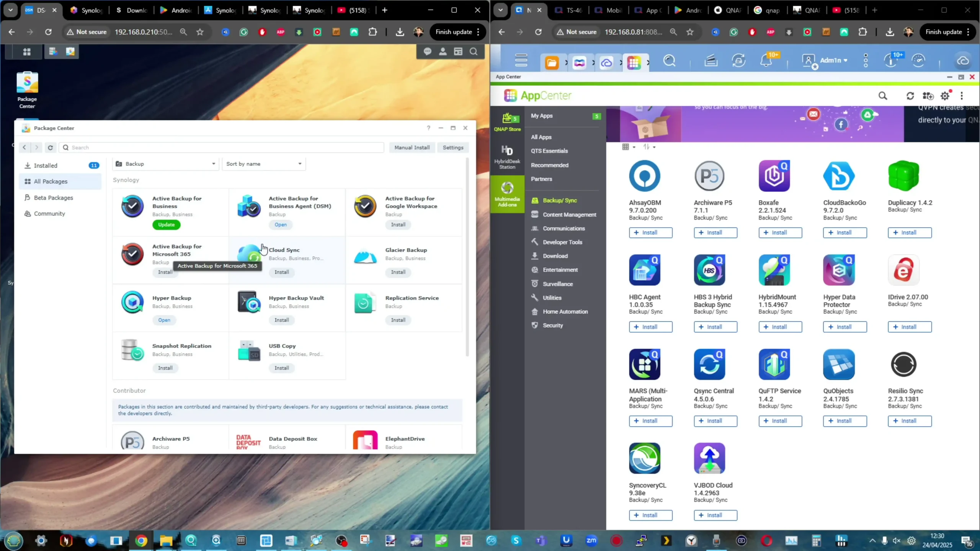Bookmark Synology page with star icon
Screen dimensions: 980x551
(x=200, y=32)
